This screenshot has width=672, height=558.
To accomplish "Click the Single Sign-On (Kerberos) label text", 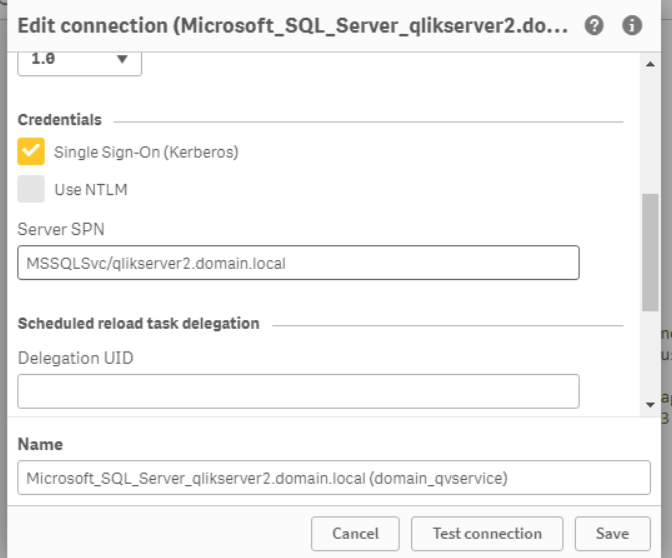I will [146, 153].
